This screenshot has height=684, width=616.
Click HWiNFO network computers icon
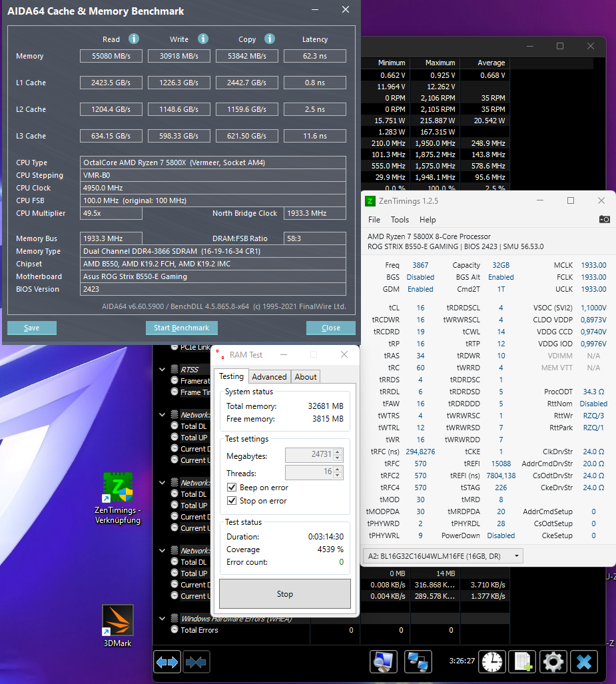[x=418, y=661]
